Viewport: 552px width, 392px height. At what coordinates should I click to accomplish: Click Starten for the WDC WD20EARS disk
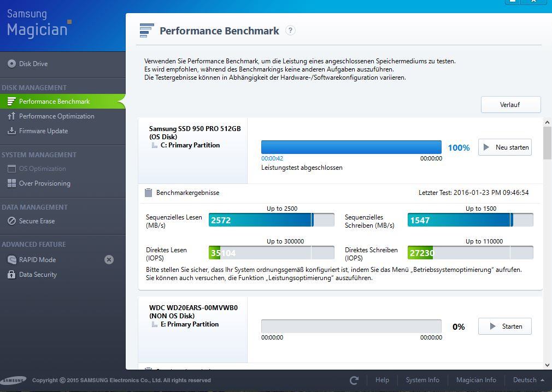point(505,326)
